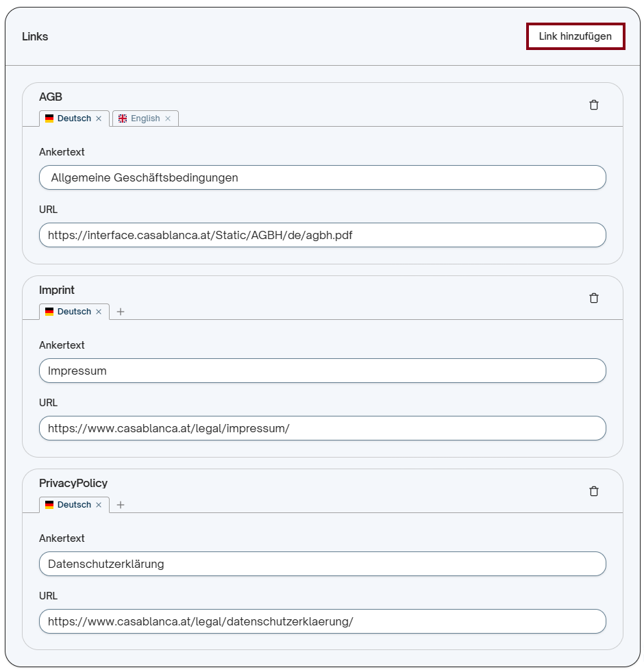Viewport: 644px width, 672px height.
Task: Click the PrivacyPolicy card title
Action: click(x=73, y=484)
